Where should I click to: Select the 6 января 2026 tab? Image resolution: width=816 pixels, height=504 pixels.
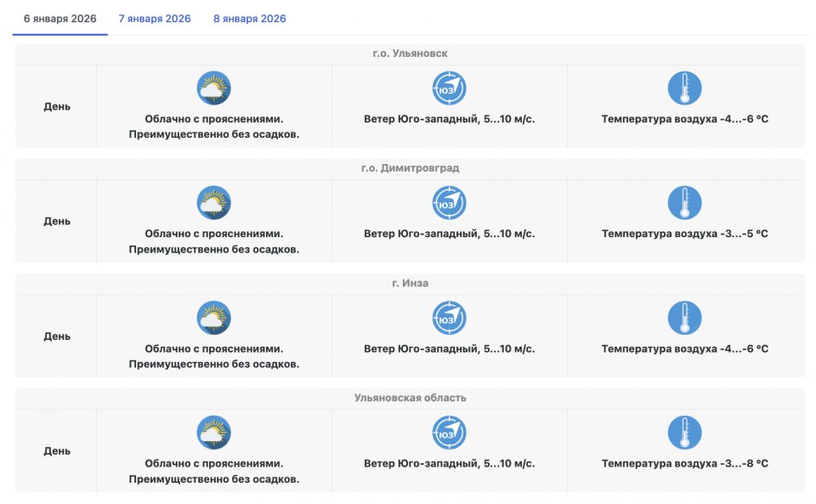click(x=59, y=19)
